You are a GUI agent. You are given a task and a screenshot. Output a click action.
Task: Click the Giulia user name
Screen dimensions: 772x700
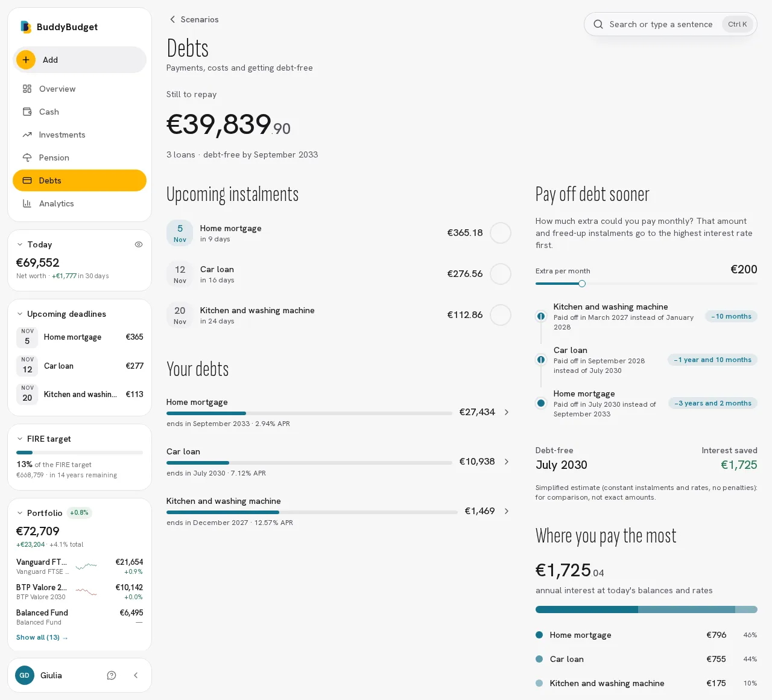coord(51,675)
